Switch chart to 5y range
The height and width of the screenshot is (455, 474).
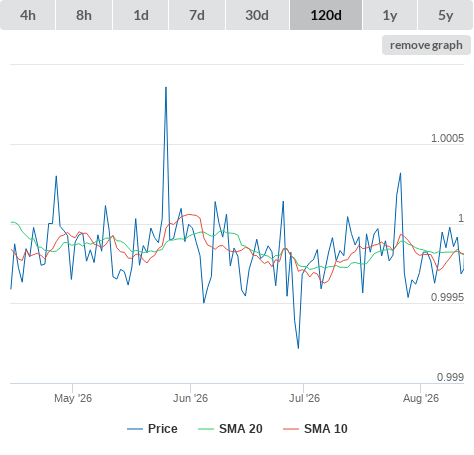tap(446, 15)
